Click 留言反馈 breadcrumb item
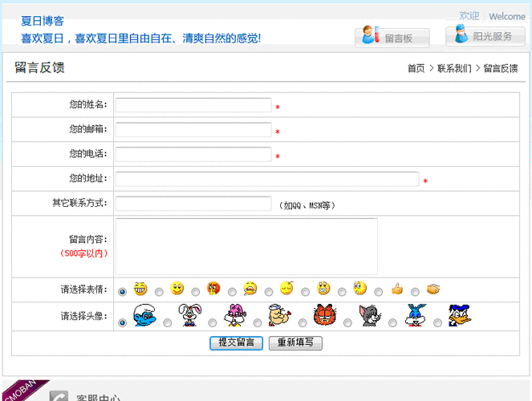Image resolution: width=532 pixels, height=401 pixels. (501, 68)
